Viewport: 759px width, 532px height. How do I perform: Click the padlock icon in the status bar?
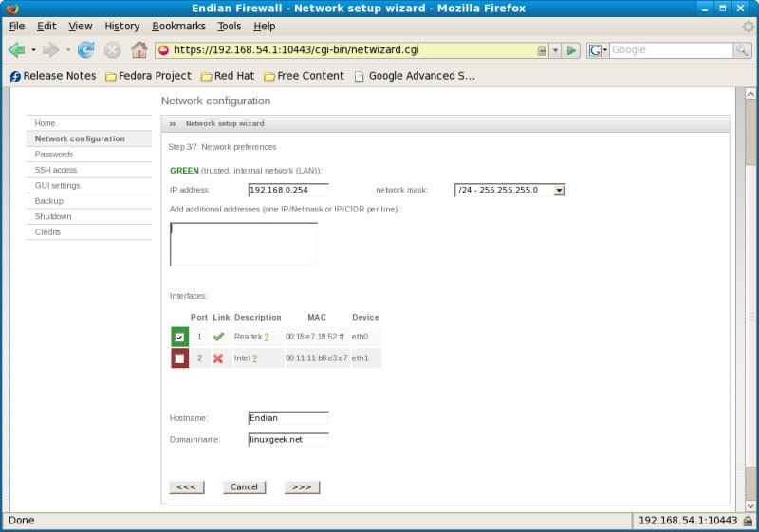click(748, 521)
